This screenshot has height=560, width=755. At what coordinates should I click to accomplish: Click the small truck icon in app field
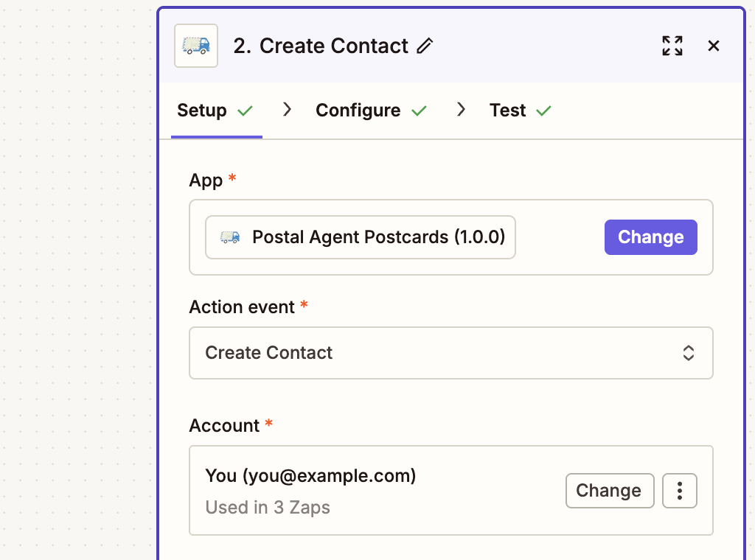230,237
